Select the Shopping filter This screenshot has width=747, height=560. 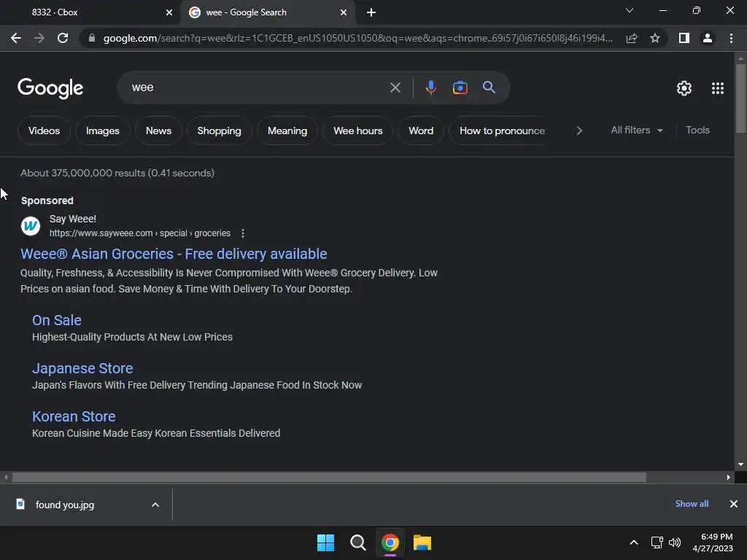click(x=219, y=131)
